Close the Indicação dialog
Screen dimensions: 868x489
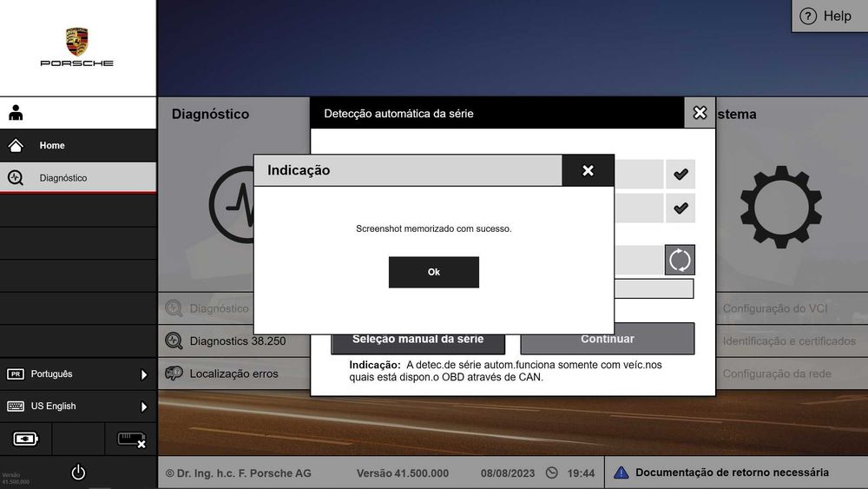(x=588, y=170)
